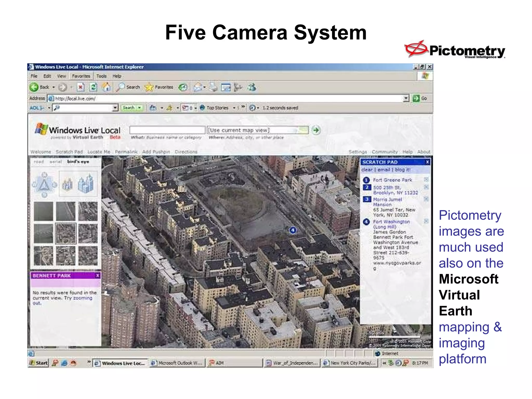Image resolution: width=532 pixels, height=399 pixels.
Task: Click pushpin 4 marker on the map
Action: 293,230
